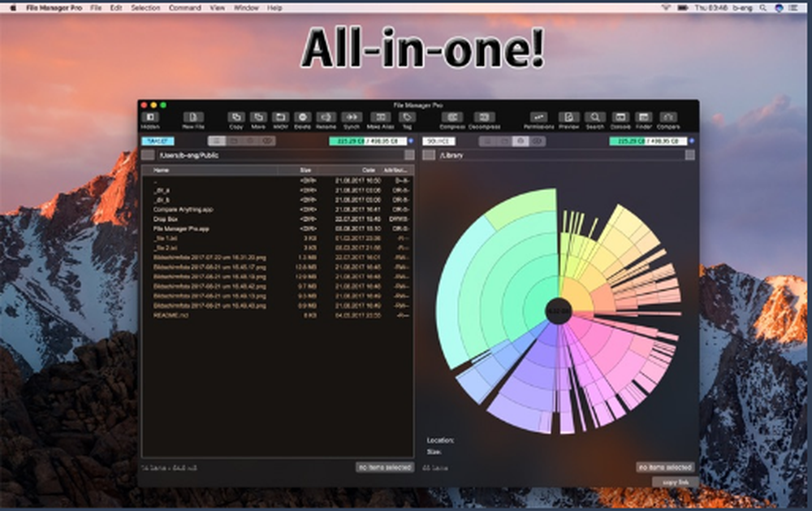
Task: Open the TARGET drive dropdown
Action: tap(158, 141)
